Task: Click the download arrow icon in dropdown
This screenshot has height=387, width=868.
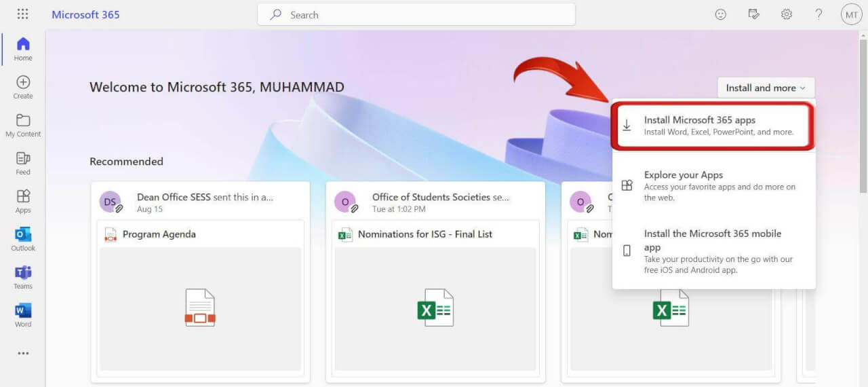Action: [x=627, y=126]
